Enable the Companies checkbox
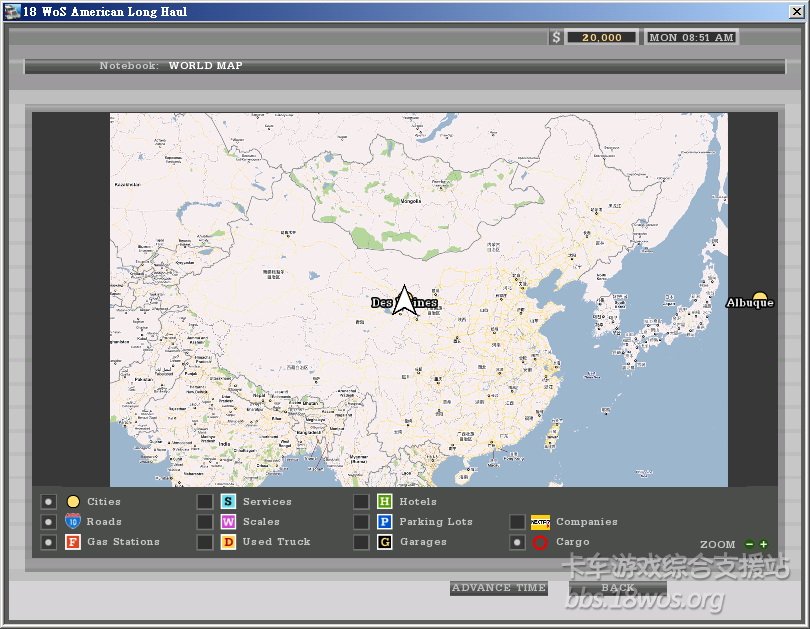The image size is (810, 629). pos(517,522)
